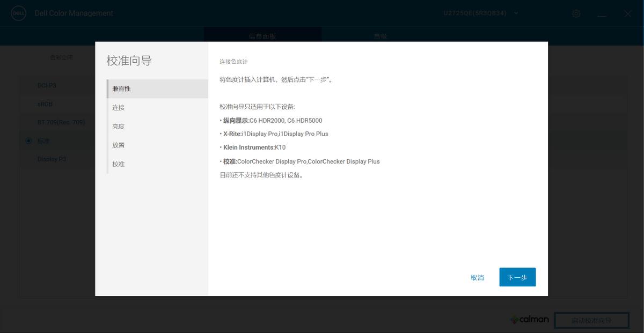Image resolution: width=644 pixels, height=333 pixels.
Task: Click the 将色度计插入计算机 instruction line
Action: [x=276, y=80]
